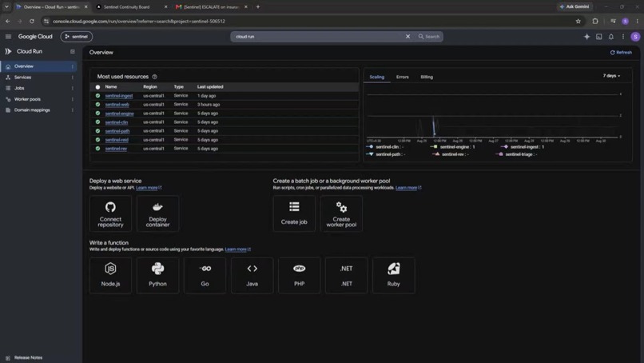Toggle sentinel-engine series in chart legend
Viewport: 644px width, 363px height.
point(452,147)
